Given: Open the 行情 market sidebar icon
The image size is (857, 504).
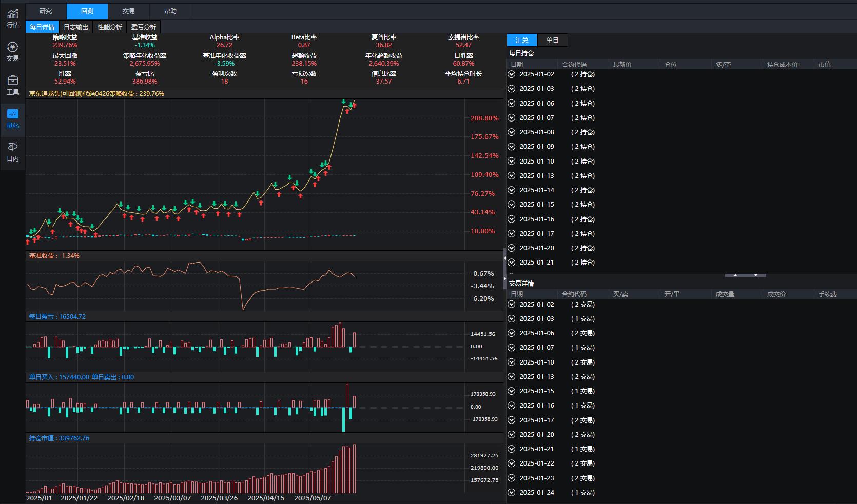Looking at the screenshot, I should pyautogui.click(x=13, y=18).
